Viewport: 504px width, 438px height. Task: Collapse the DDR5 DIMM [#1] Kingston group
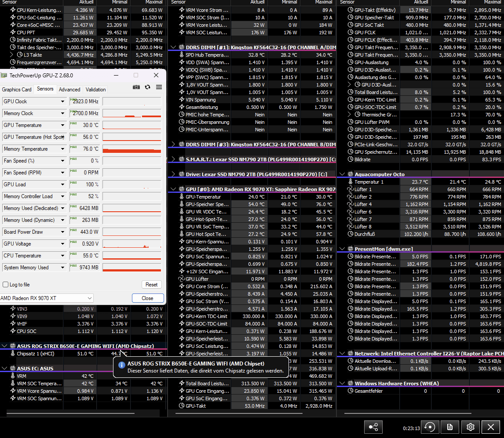[x=173, y=47]
